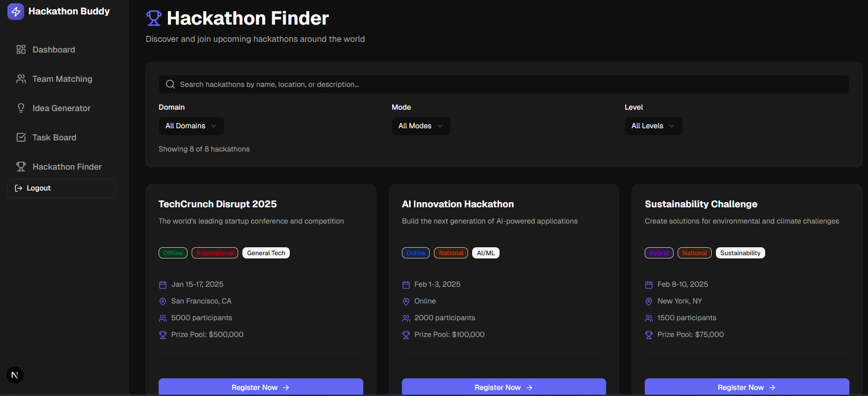This screenshot has height=396, width=868.
Task: Open Team Matching page
Action: tap(61, 79)
